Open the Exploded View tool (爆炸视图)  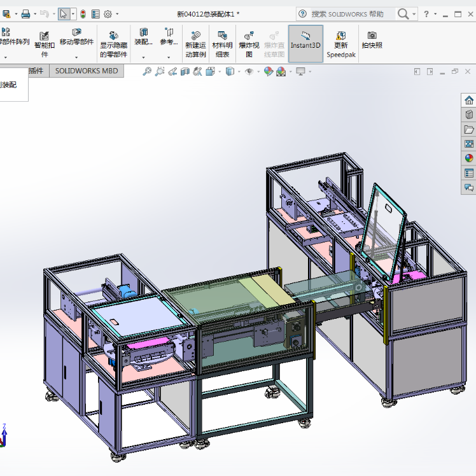pyautogui.click(x=249, y=45)
